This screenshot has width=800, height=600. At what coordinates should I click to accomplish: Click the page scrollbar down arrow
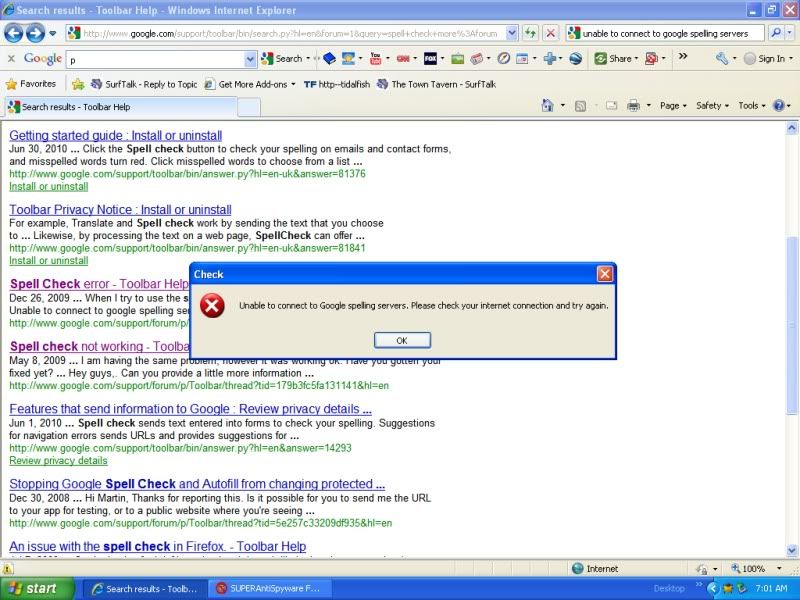pos(792,550)
